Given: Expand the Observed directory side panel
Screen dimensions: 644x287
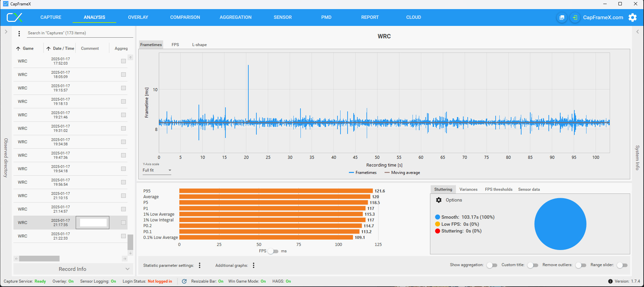Looking at the screenshot, I should pyautogui.click(x=6, y=32).
